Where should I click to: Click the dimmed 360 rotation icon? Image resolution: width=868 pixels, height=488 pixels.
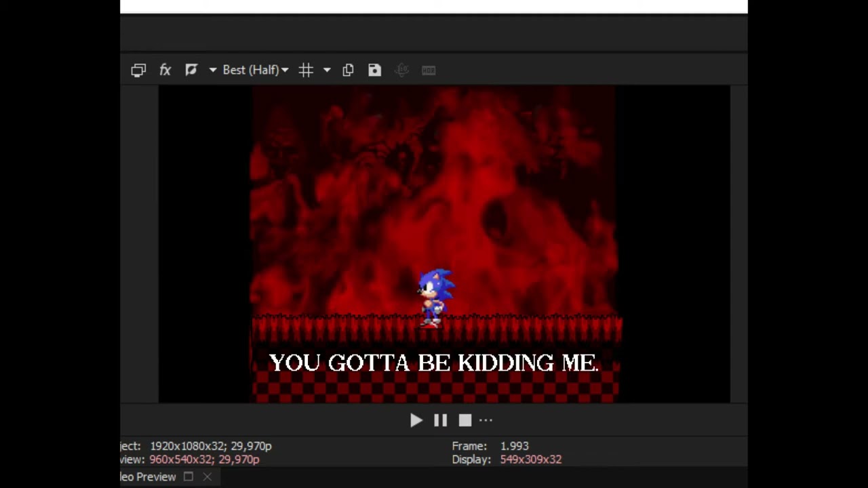tap(401, 70)
